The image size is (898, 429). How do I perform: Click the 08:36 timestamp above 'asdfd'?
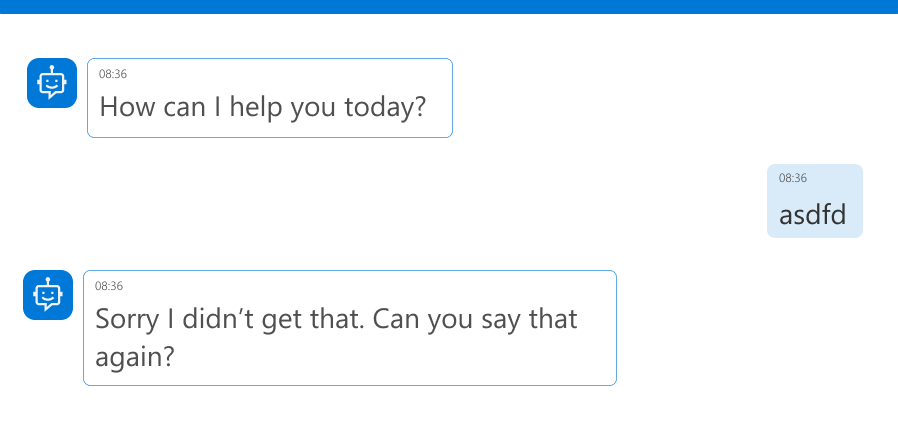[x=792, y=178]
